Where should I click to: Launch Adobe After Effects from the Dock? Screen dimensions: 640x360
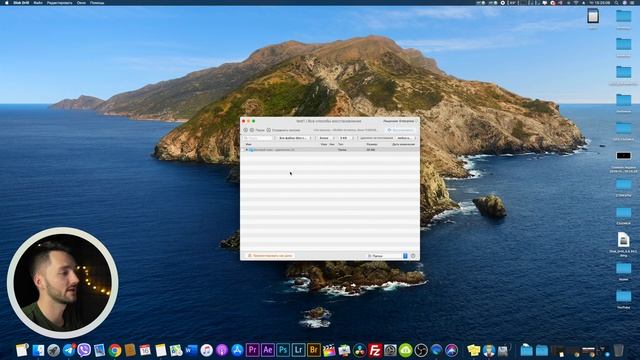[268, 350]
